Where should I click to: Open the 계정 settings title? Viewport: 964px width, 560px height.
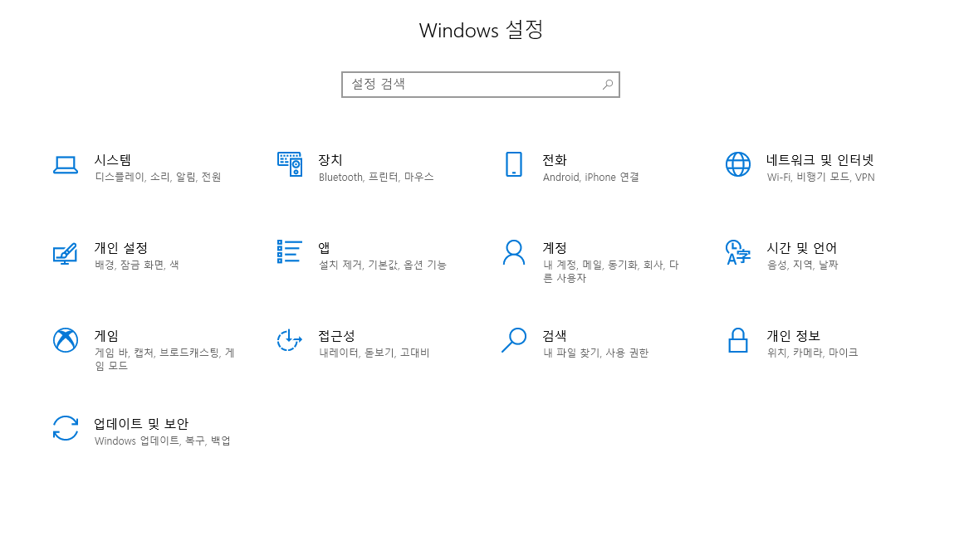click(555, 248)
